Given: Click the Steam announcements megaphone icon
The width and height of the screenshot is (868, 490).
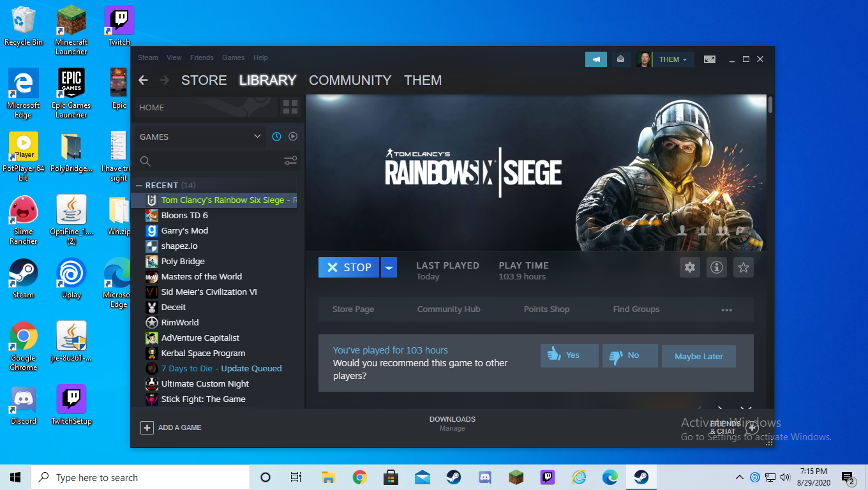Looking at the screenshot, I should [x=596, y=59].
